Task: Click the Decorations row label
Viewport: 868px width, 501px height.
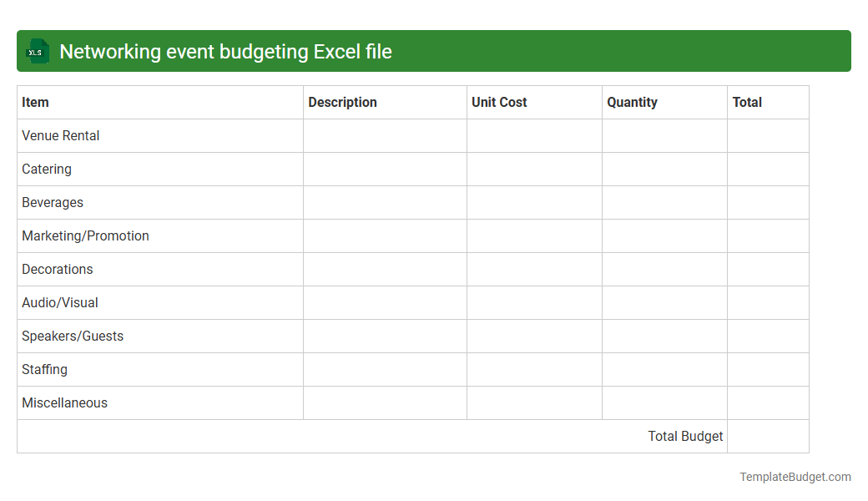Action: coord(58,269)
